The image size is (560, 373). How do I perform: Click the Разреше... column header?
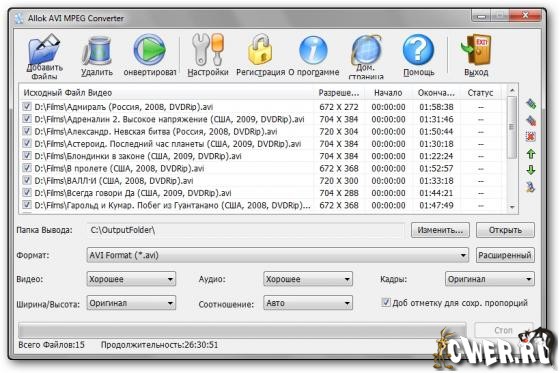[x=339, y=93]
